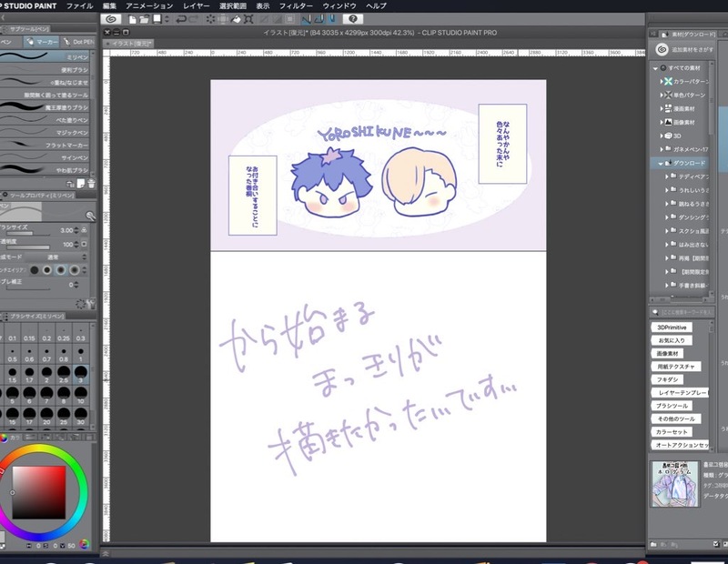Select the イラスト[復元] canvas tab
Viewport: 728px width, 564px height.
[128, 44]
